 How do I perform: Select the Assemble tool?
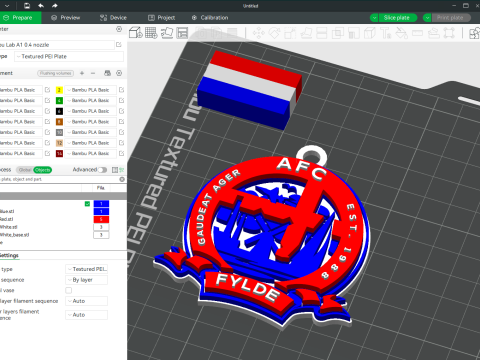[x=433, y=33]
